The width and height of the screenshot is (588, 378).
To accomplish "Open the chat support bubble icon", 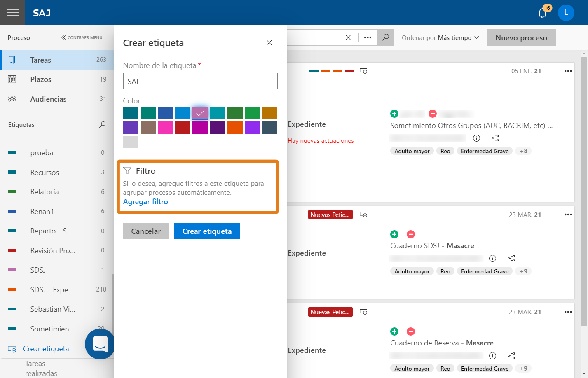I will (x=100, y=344).
